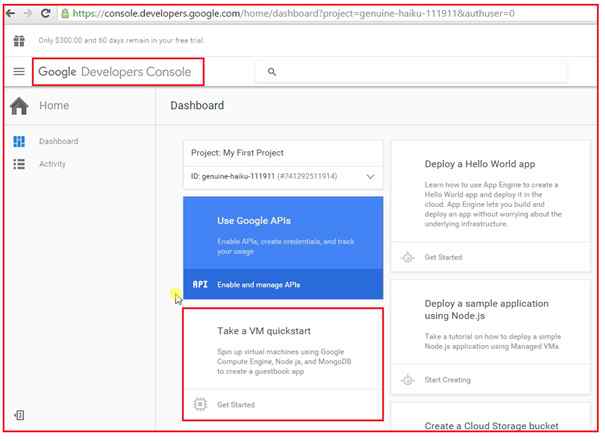Click into the console search field
The image size is (605, 441).
(411, 72)
